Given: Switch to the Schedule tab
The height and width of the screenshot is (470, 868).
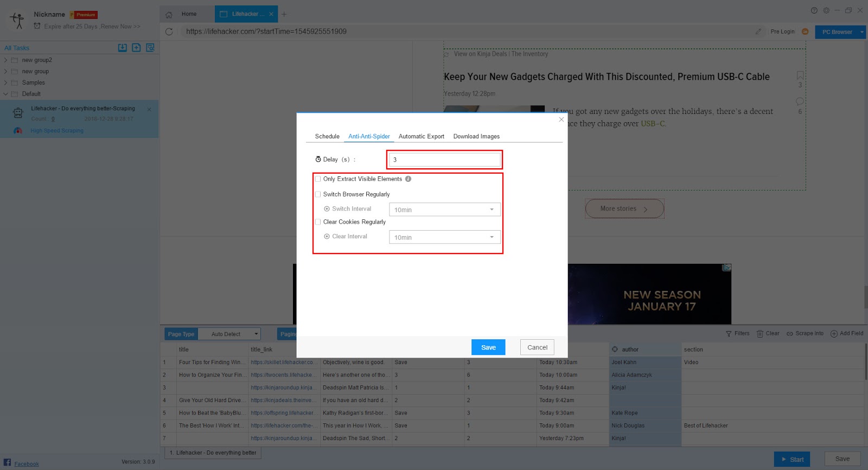Looking at the screenshot, I should pyautogui.click(x=327, y=136).
